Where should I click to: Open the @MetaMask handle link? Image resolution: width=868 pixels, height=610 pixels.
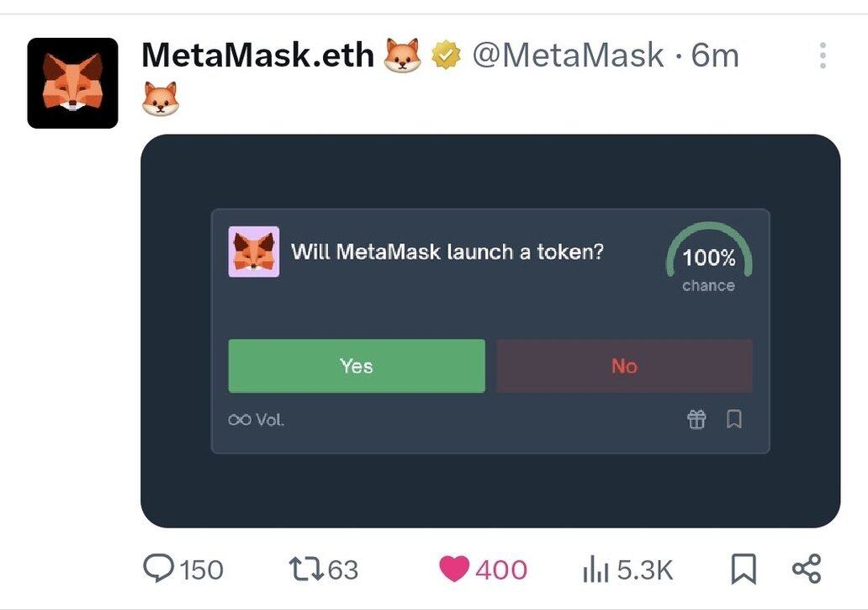pyautogui.click(x=568, y=55)
